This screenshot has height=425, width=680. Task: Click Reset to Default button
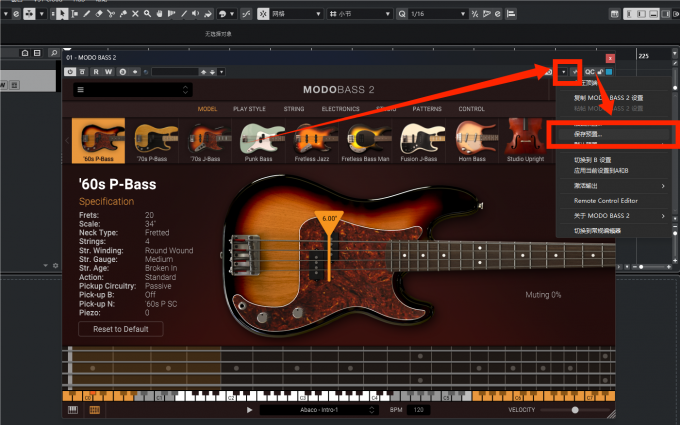tap(121, 329)
